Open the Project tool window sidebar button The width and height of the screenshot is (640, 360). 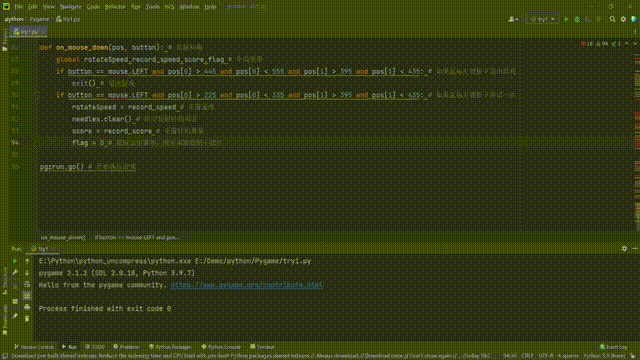(4, 40)
